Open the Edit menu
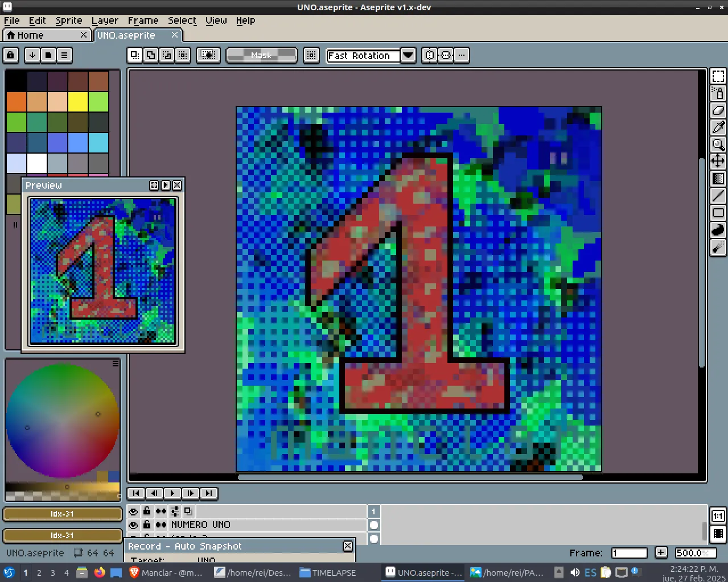Screen dimensions: 728x582 [38, 20]
